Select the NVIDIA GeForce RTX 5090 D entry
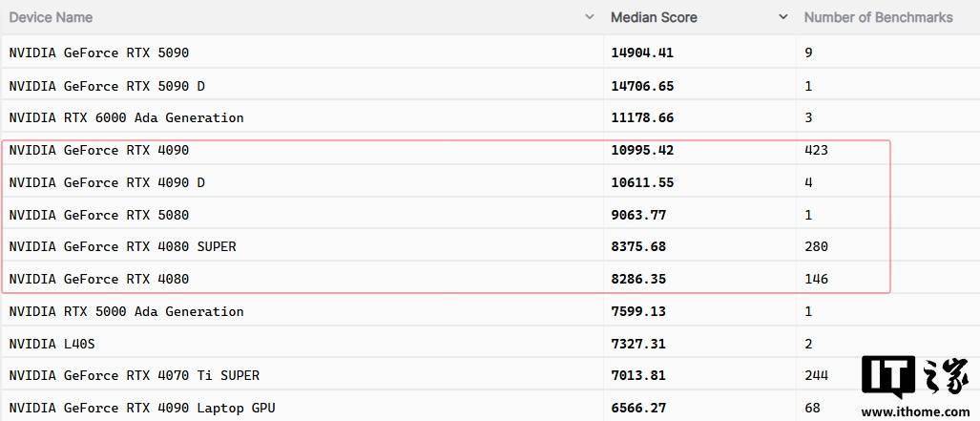Image resolution: width=980 pixels, height=421 pixels. click(x=107, y=86)
